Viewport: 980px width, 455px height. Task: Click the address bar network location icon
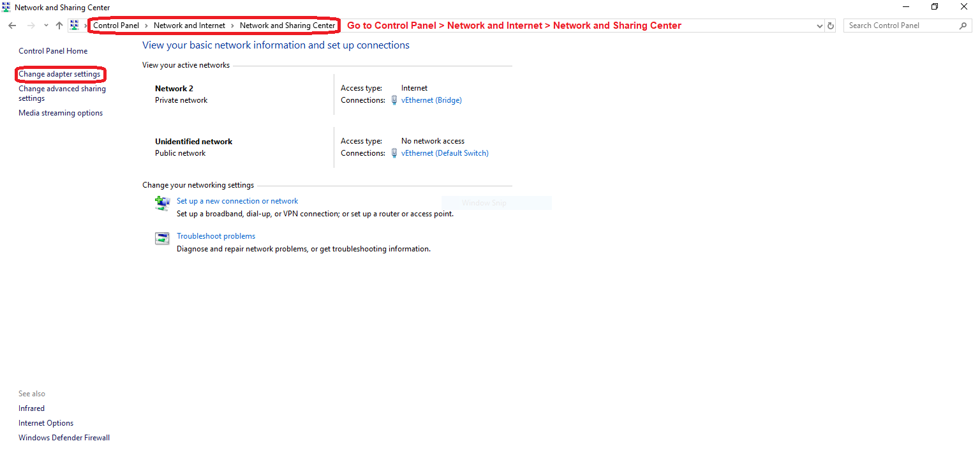pyautogui.click(x=75, y=26)
